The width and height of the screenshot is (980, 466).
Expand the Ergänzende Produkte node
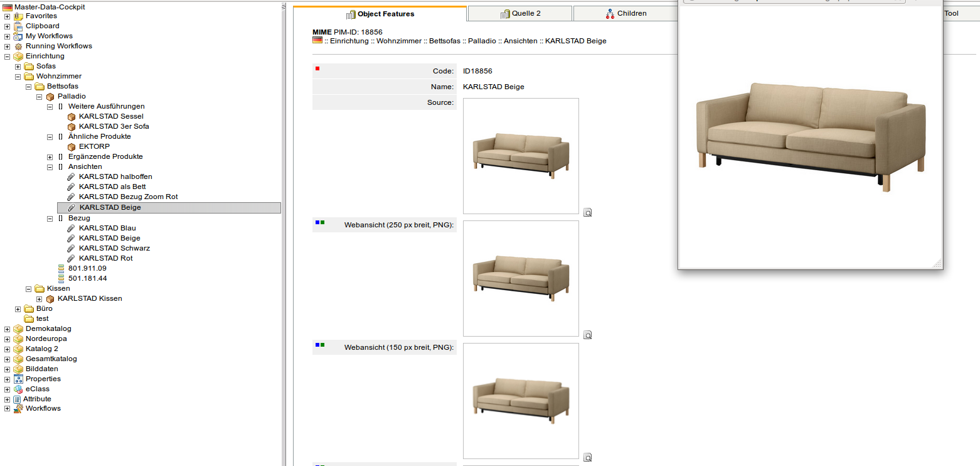pos(50,157)
